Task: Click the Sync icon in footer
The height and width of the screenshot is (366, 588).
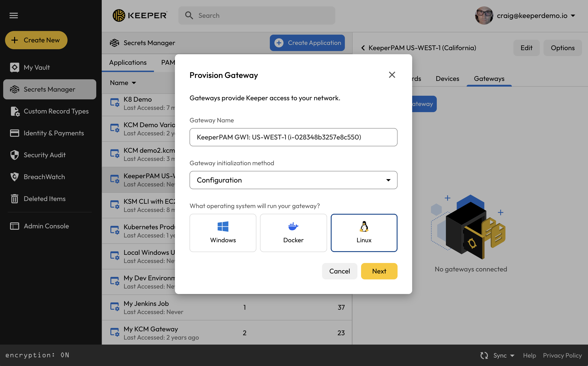Action: point(484,355)
